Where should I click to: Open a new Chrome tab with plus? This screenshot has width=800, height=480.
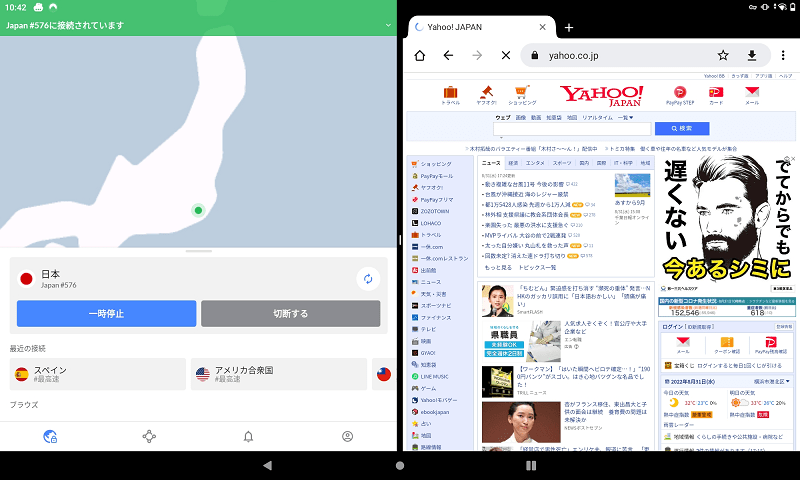click(569, 28)
